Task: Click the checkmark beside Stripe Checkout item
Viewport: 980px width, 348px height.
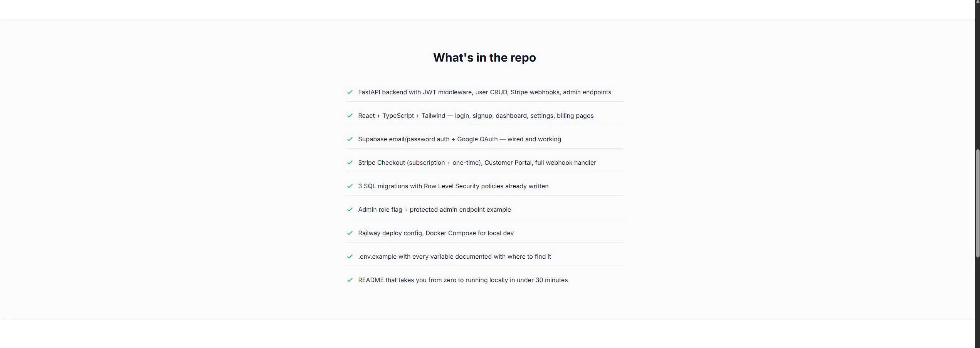Action: click(350, 162)
